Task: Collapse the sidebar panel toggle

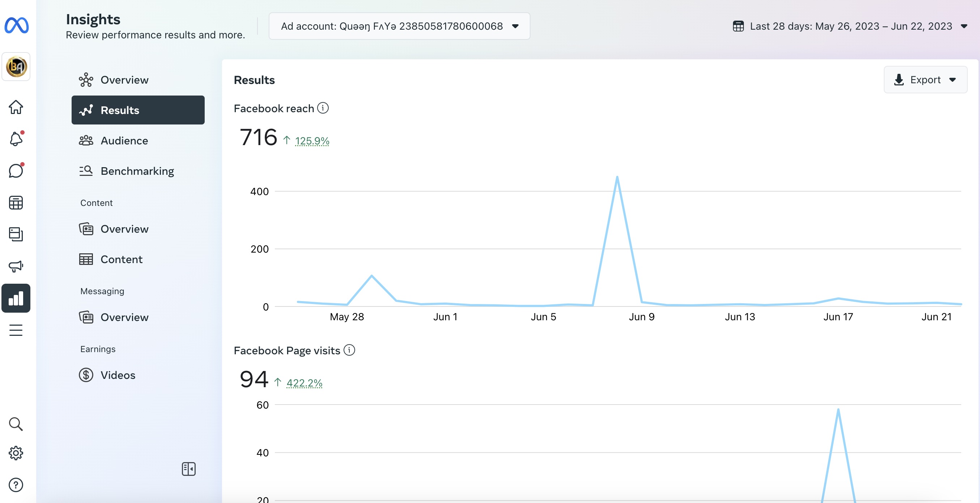Action: (189, 469)
